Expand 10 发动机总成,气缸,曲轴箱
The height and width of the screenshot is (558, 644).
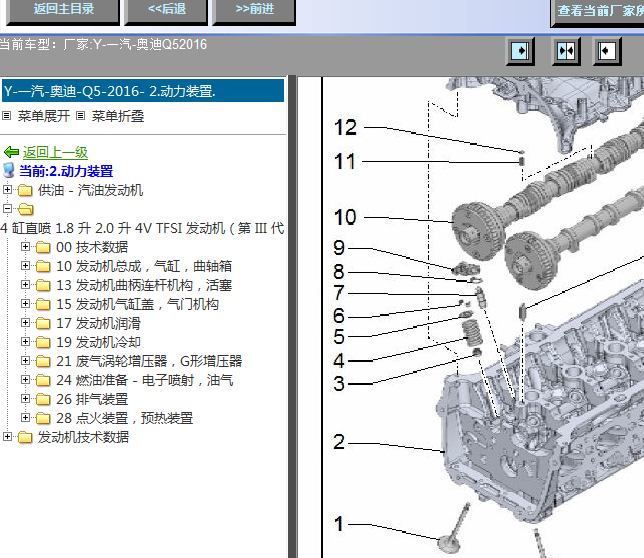[25, 266]
